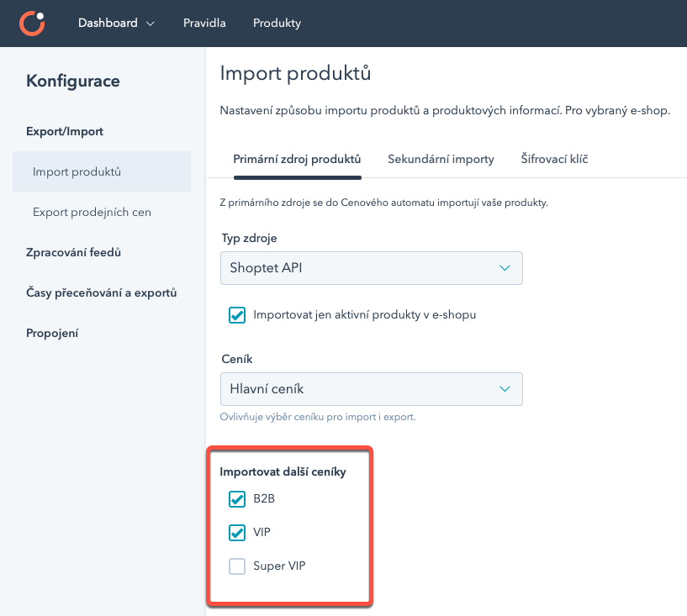The image size is (687, 616).
Task: Switch to Sekundární importy tab
Action: point(441,159)
